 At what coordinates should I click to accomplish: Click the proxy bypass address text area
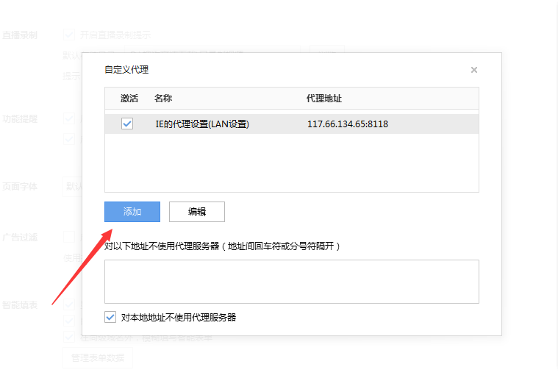[x=291, y=282]
